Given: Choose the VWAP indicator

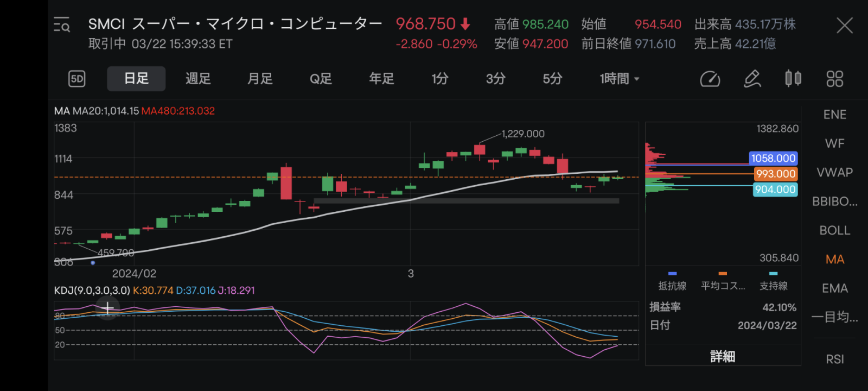Looking at the screenshot, I should click(835, 172).
